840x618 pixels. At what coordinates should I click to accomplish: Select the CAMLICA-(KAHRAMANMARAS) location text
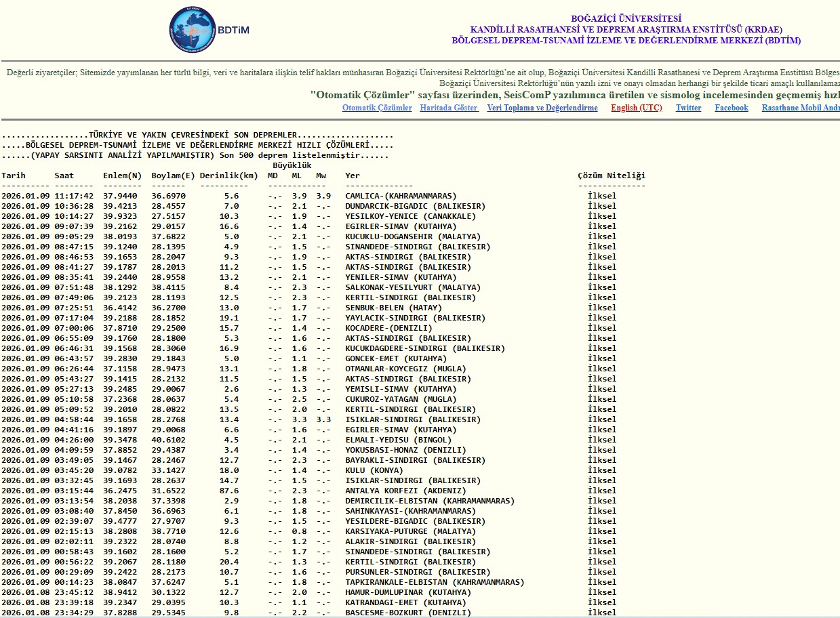pyautogui.click(x=401, y=196)
